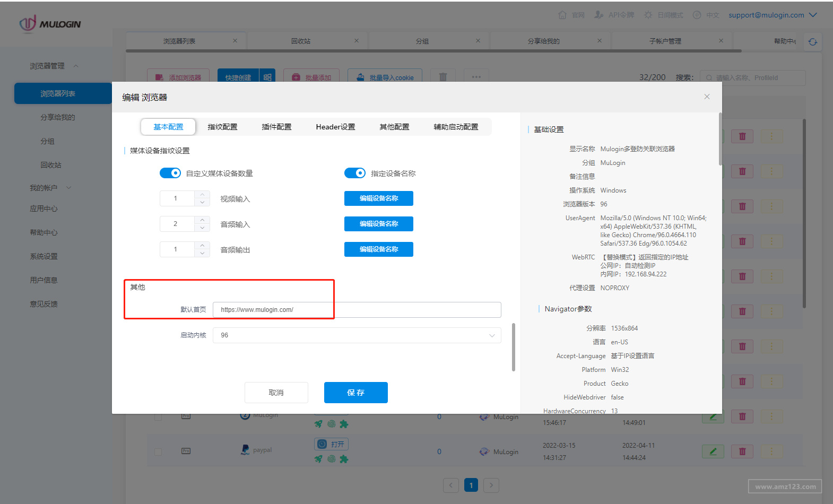Click fingerprint icon in paypal row
833x504 pixels.
pos(331,459)
